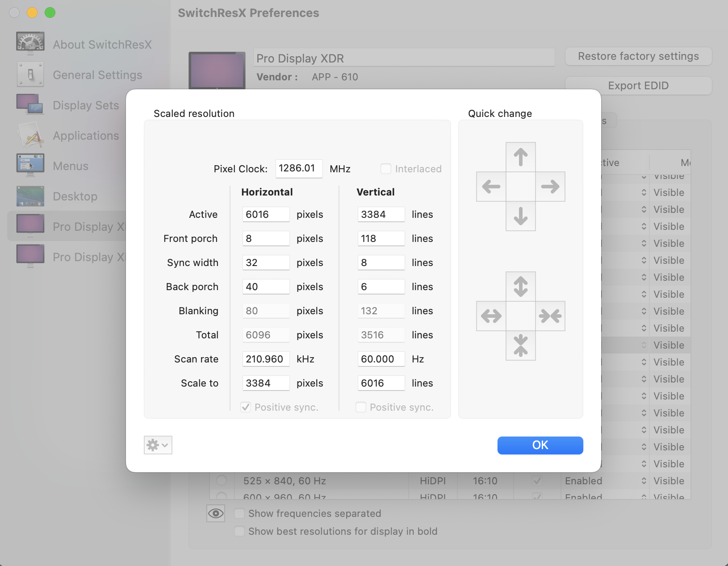Select the Desktop sidebar icon
The width and height of the screenshot is (728, 566).
pos(30,196)
